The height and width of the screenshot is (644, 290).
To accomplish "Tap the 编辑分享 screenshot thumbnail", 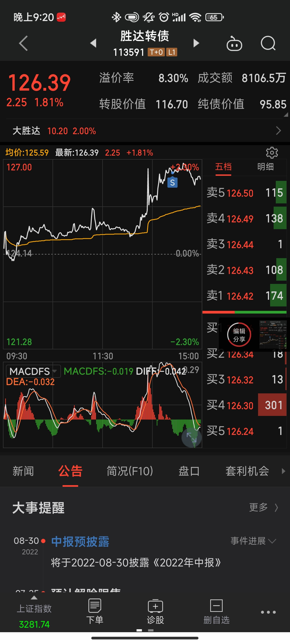I will [273, 334].
